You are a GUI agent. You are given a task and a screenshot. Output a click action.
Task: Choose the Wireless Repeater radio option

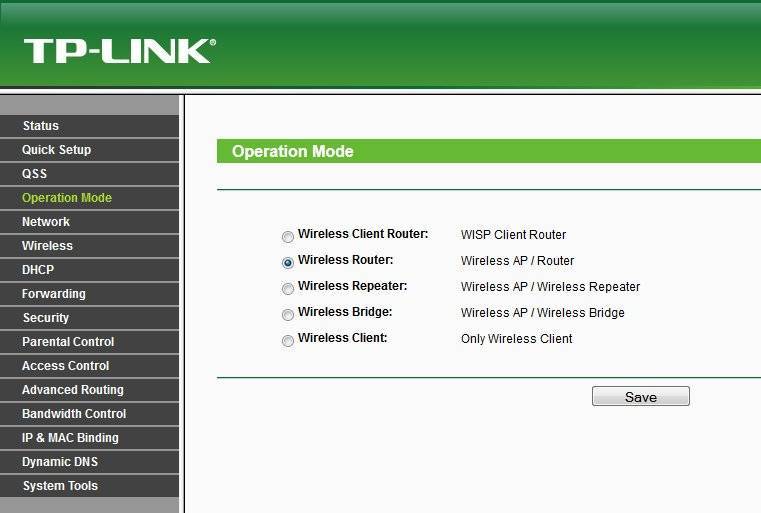tap(288, 289)
